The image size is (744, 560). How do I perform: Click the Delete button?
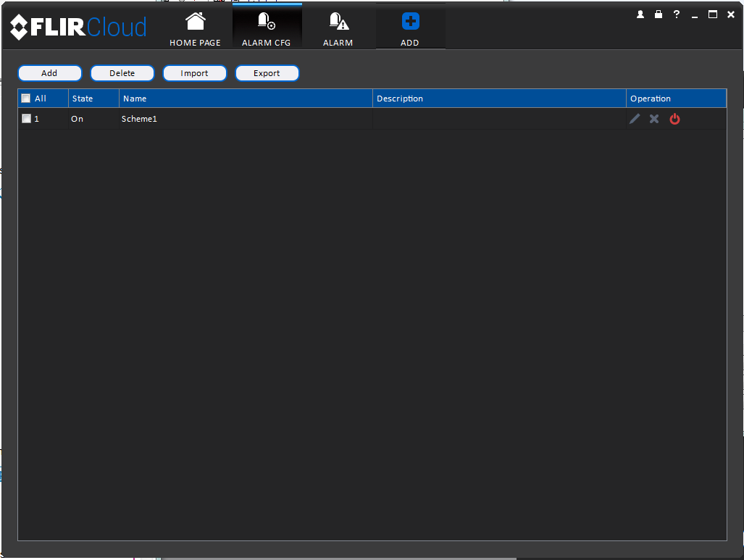click(x=122, y=73)
